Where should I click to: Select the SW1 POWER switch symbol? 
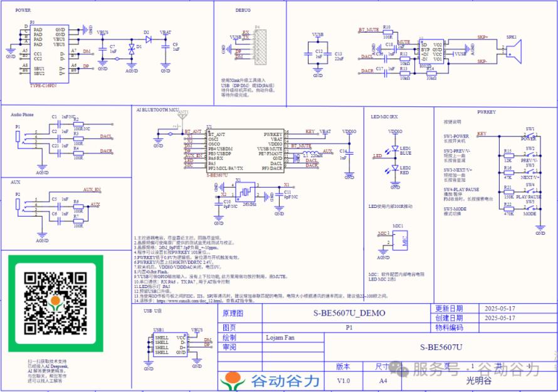point(530,135)
